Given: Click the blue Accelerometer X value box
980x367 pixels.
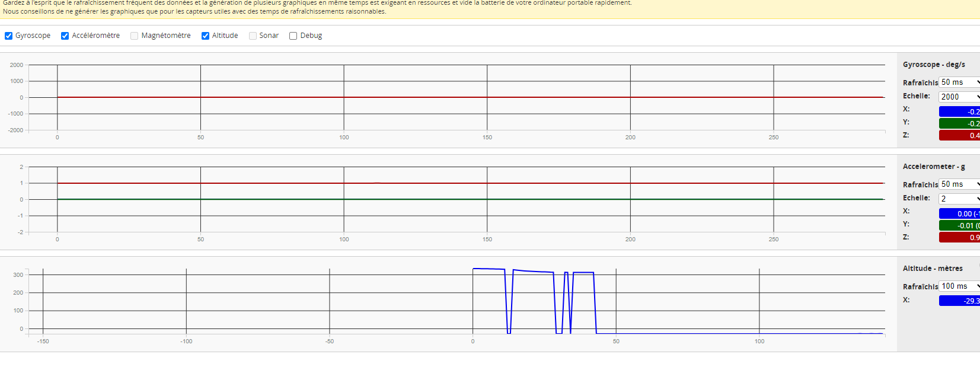Looking at the screenshot, I should [x=959, y=213].
